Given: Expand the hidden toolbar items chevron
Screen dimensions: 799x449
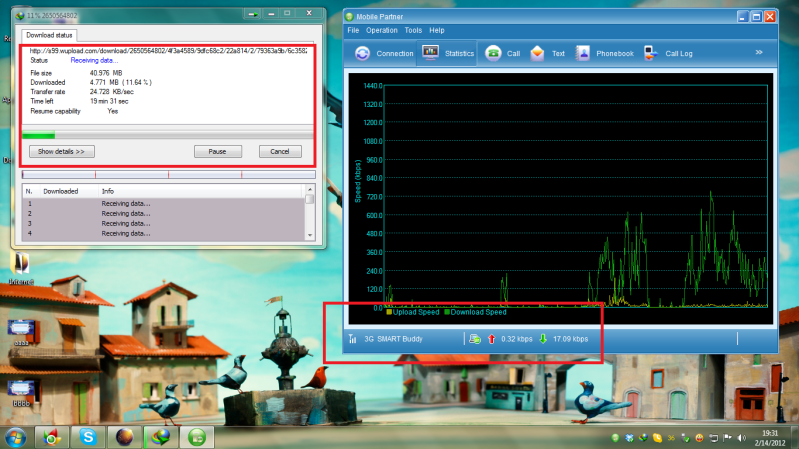Looking at the screenshot, I should click(x=759, y=52).
